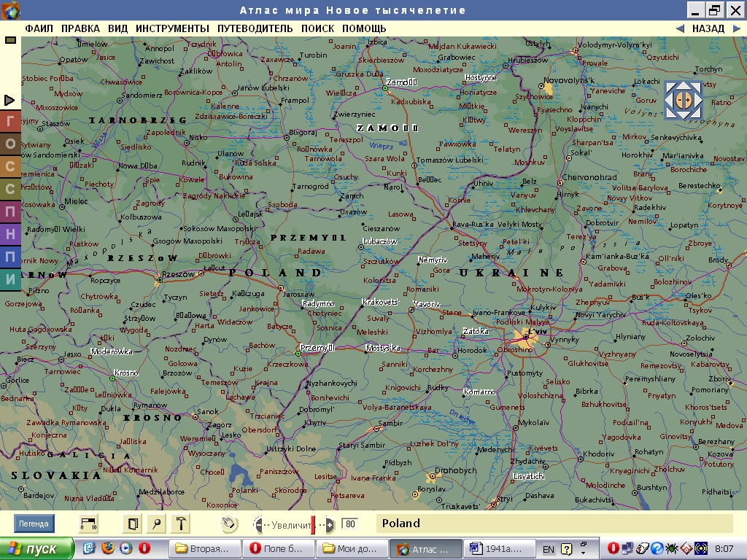Click blue question mark tray icon
Image resolution: width=747 pixels, height=560 pixels.
click(x=657, y=548)
